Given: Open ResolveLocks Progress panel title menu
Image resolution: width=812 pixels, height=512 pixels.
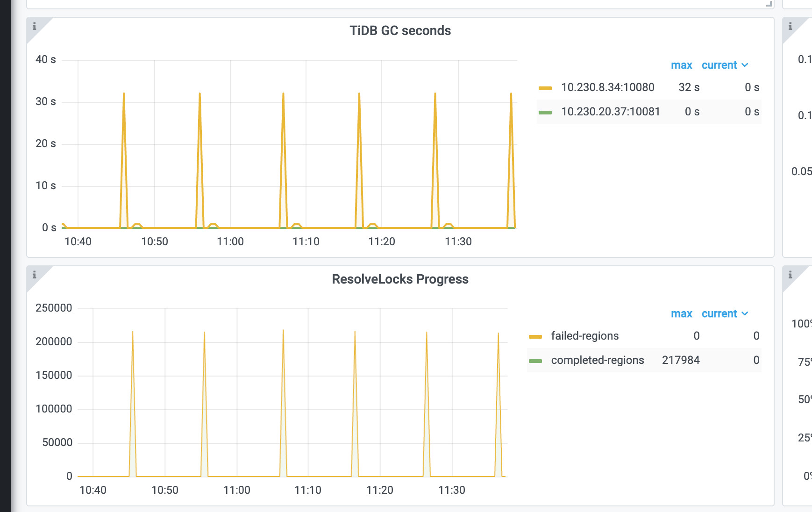Looking at the screenshot, I should tap(400, 279).
